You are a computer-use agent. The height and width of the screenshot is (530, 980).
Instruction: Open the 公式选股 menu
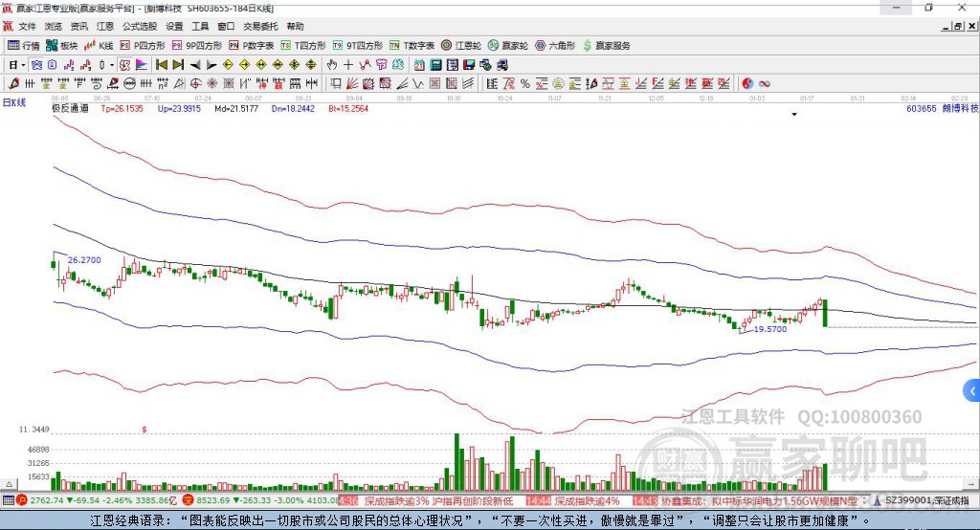pos(140,26)
